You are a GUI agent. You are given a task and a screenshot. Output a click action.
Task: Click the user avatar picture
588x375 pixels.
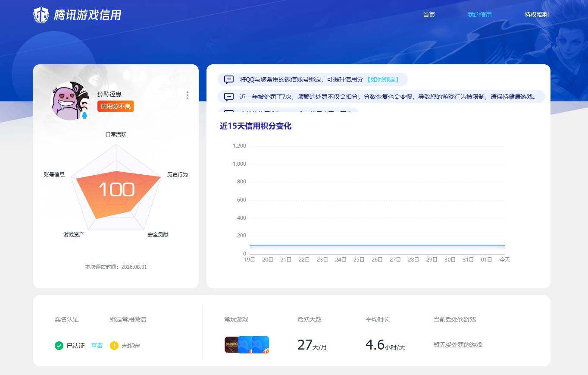click(70, 101)
